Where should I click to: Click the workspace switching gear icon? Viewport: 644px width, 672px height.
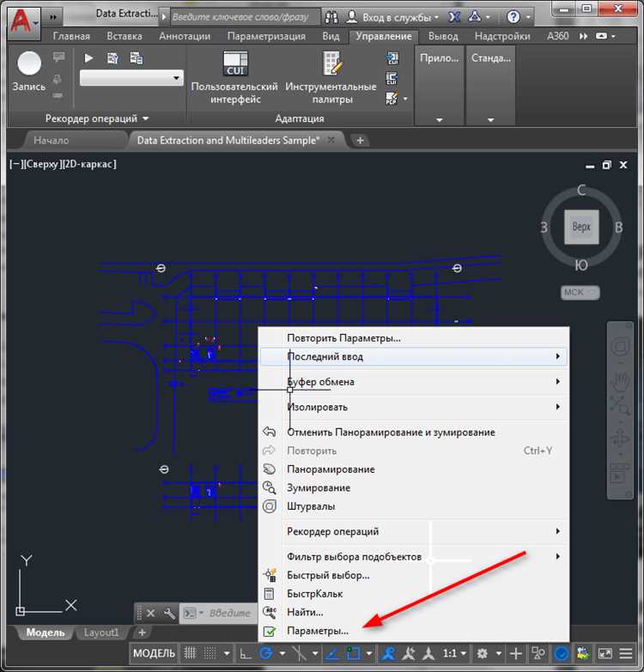483,653
